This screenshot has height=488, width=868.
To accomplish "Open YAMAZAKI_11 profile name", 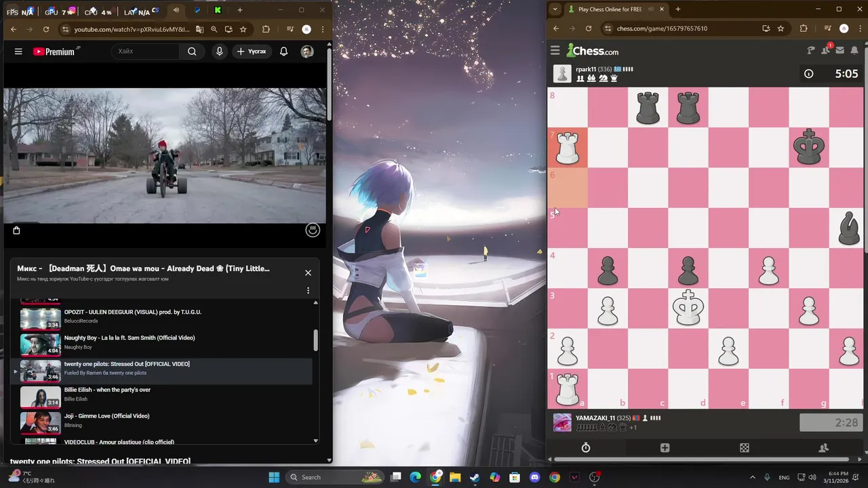I will (595, 418).
